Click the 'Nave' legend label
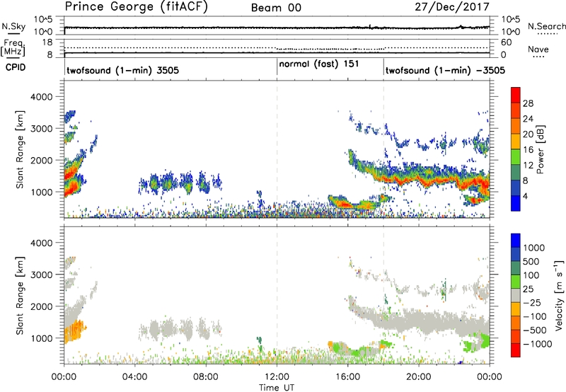This screenshot has width=566, height=392. tap(538, 50)
